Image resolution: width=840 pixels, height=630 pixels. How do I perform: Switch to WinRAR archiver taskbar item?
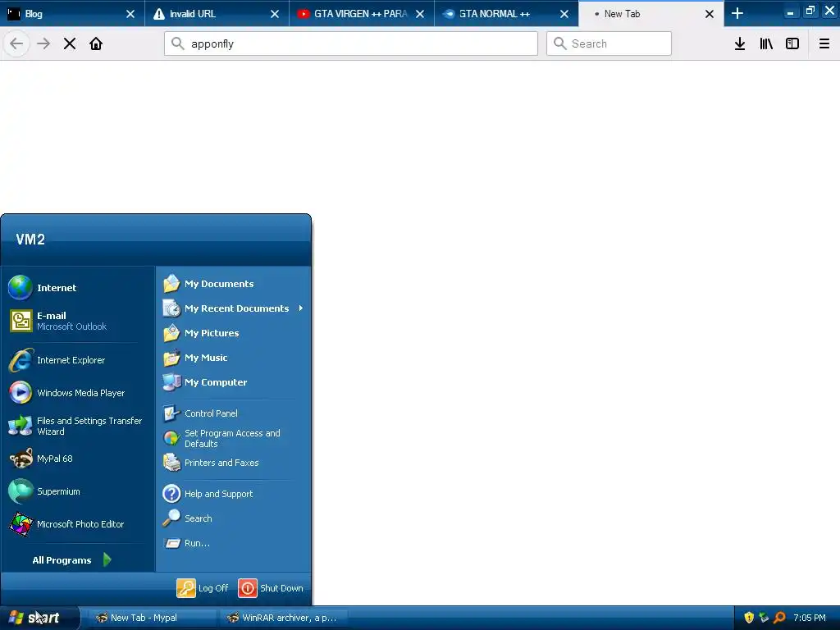click(x=284, y=618)
